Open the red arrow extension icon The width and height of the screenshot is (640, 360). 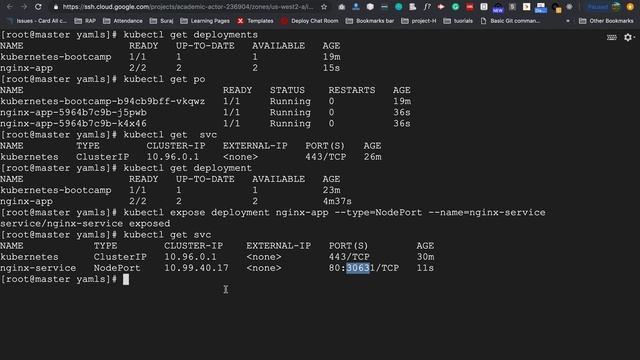click(x=441, y=7)
